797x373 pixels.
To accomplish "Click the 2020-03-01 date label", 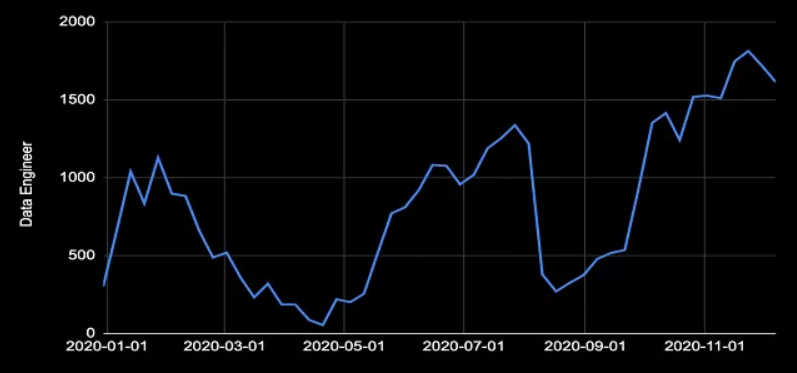I will (224, 347).
